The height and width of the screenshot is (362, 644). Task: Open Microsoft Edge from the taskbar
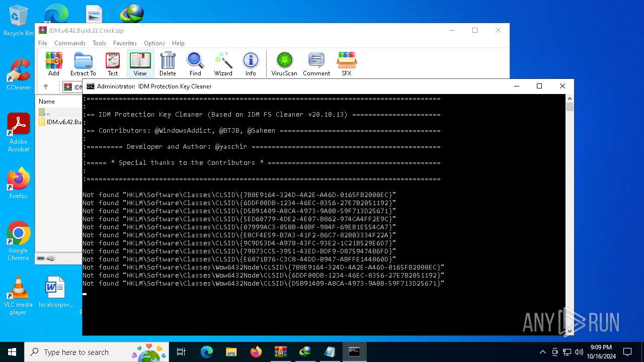[207, 352]
